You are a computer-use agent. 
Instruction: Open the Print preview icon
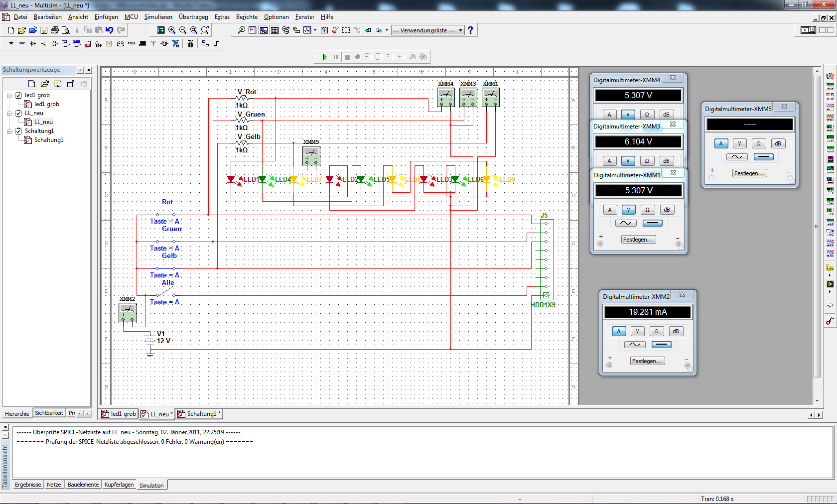(x=66, y=30)
